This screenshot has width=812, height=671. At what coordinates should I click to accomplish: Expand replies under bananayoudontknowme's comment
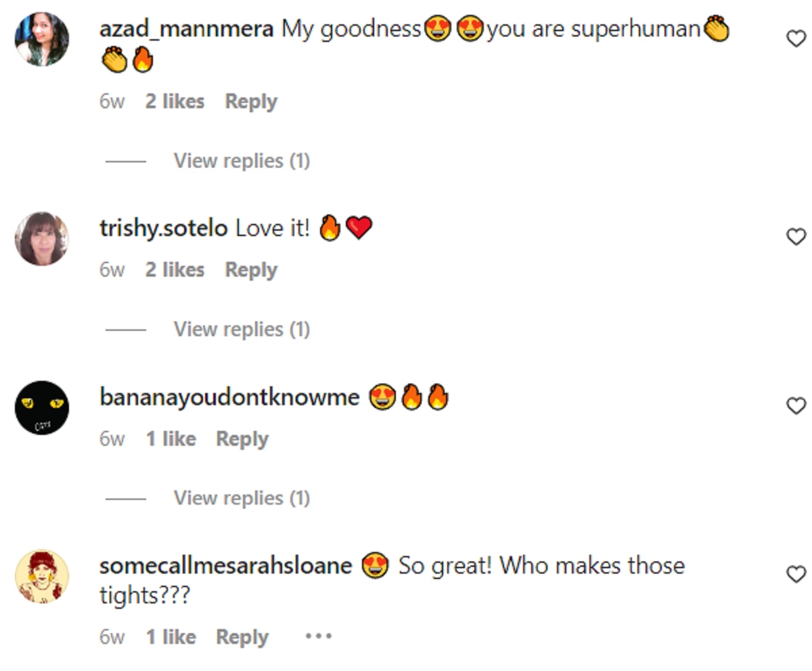coord(242,499)
